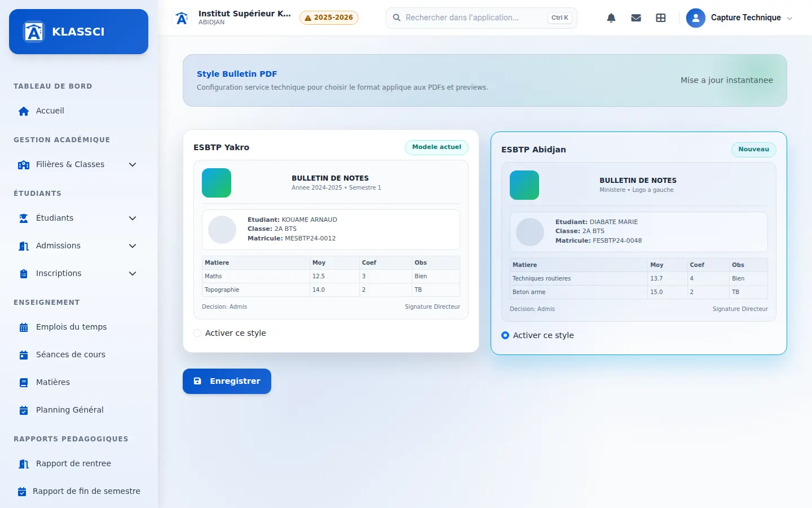Screen dimensions: 812x508
Task: Open the 2025-2026 academic year badge
Action: pyautogui.click(x=329, y=17)
